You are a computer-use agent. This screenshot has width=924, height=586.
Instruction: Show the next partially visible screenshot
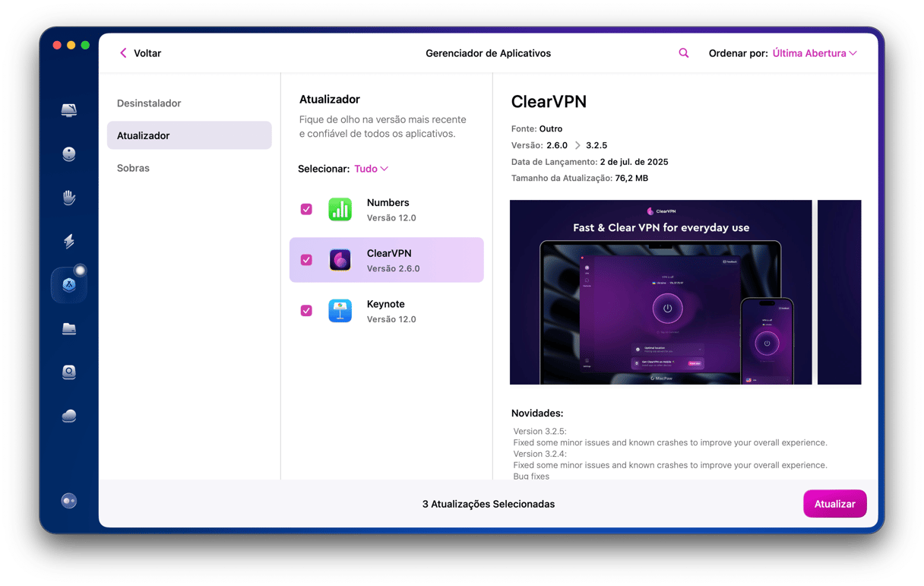click(x=839, y=292)
